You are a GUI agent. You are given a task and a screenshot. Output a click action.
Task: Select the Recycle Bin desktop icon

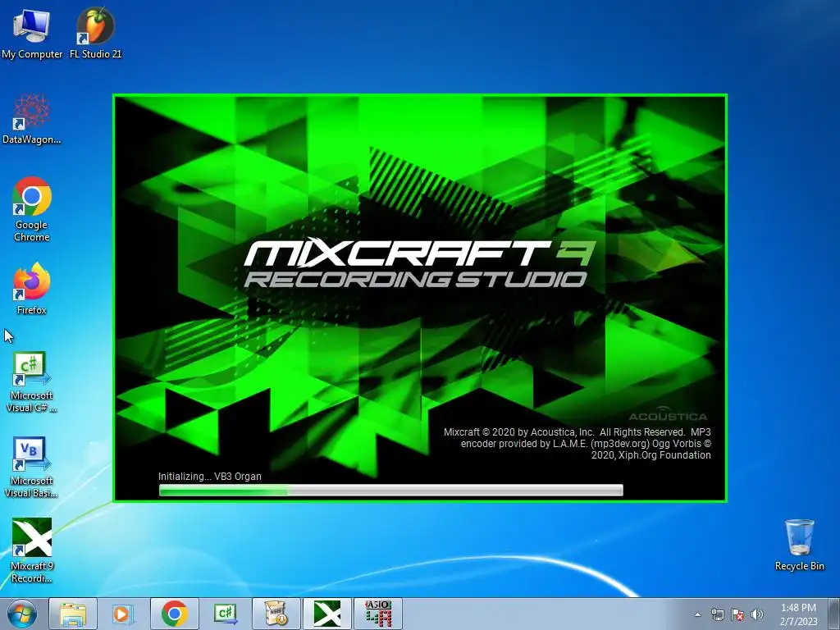(x=799, y=546)
